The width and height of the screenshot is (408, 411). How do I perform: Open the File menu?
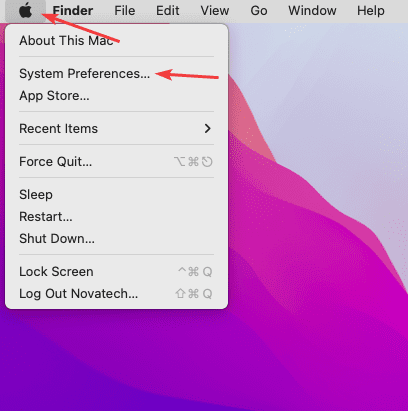125,11
